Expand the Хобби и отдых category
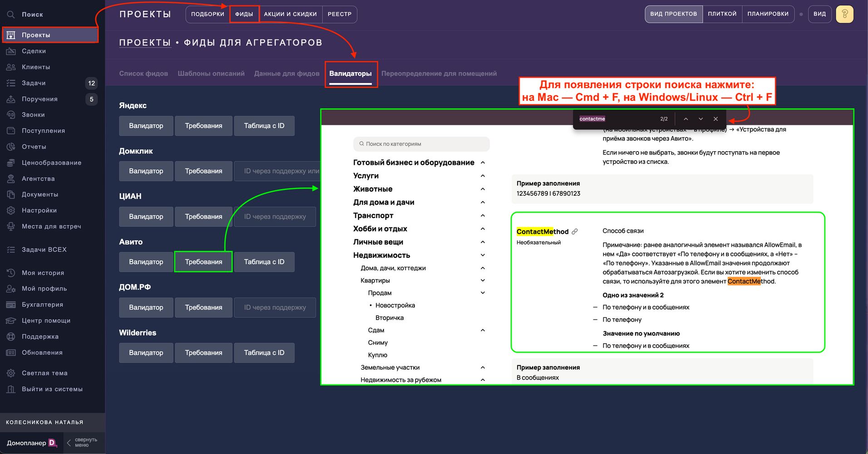The image size is (868, 454). click(x=483, y=229)
